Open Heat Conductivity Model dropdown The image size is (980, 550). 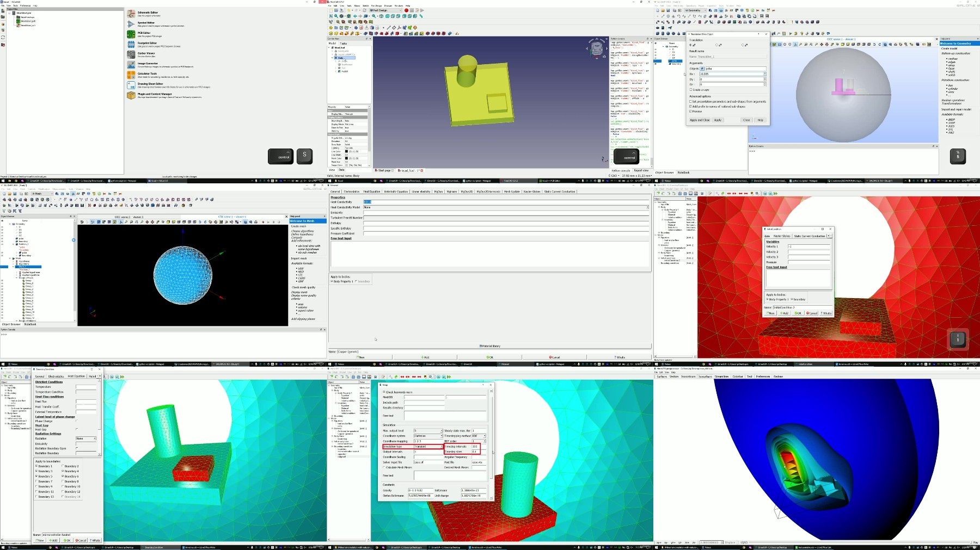[506, 207]
